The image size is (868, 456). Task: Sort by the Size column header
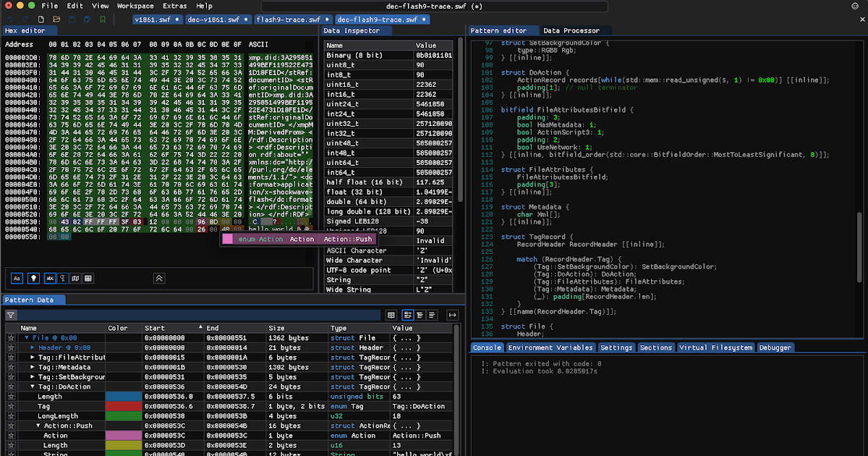click(x=297, y=328)
